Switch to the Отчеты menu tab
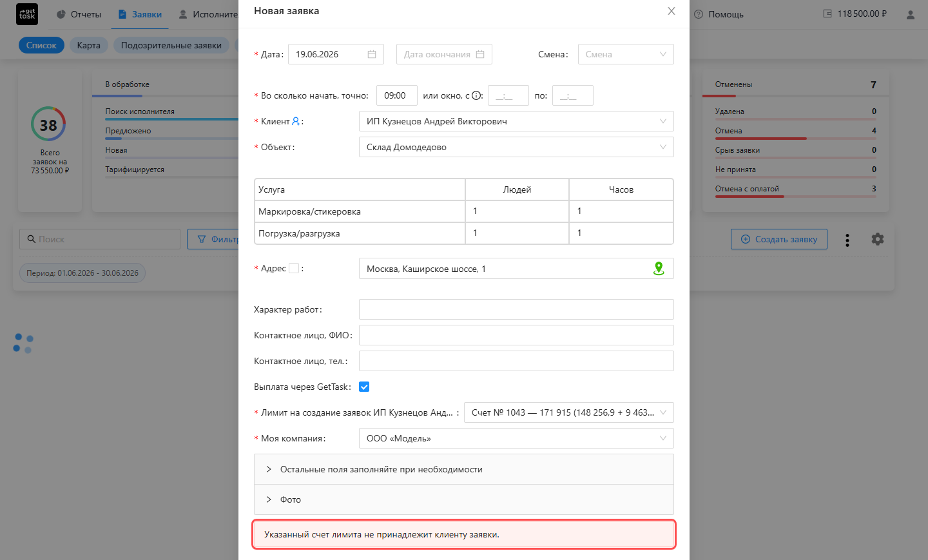The width and height of the screenshot is (928, 560). pos(79,14)
